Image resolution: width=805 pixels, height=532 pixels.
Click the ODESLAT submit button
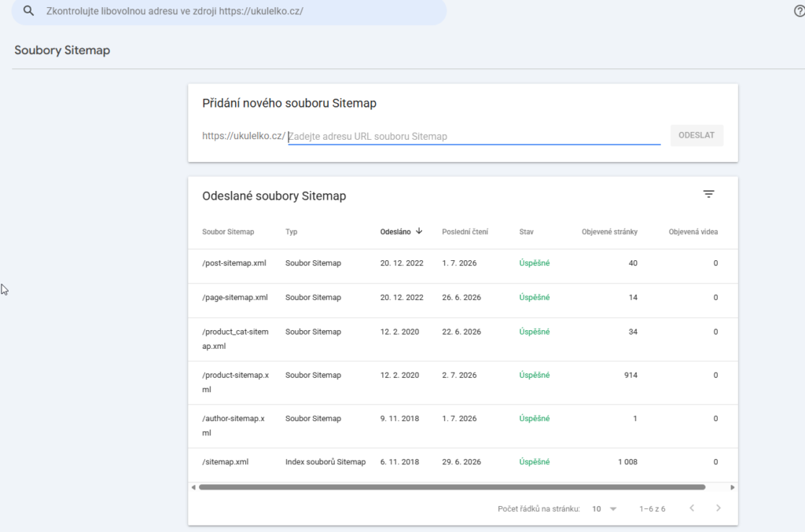[x=697, y=135]
